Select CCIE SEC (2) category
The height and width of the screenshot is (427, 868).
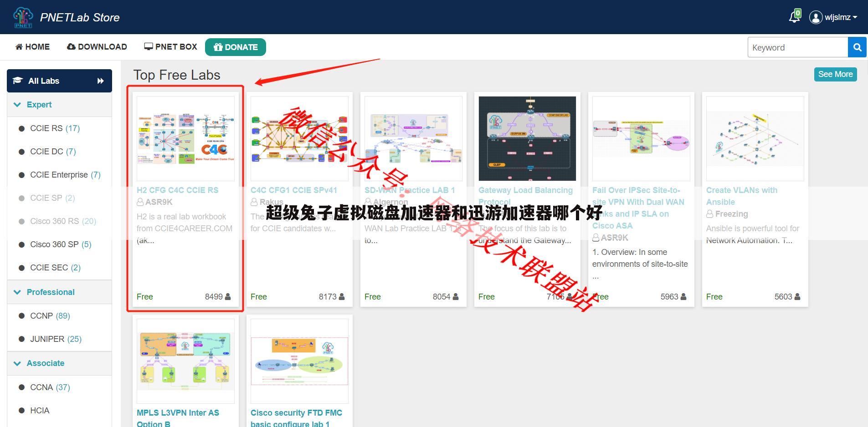[x=55, y=268]
